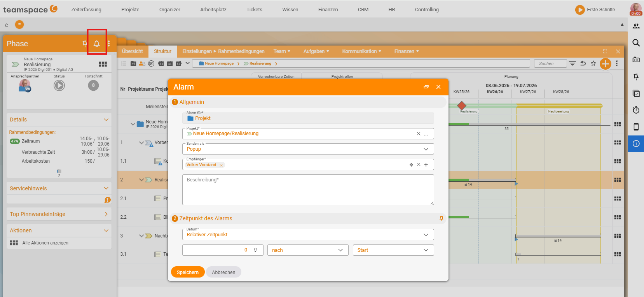Open Zeiterfassung in the top navigation
The width and height of the screenshot is (644, 297).
tap(86, 10)
